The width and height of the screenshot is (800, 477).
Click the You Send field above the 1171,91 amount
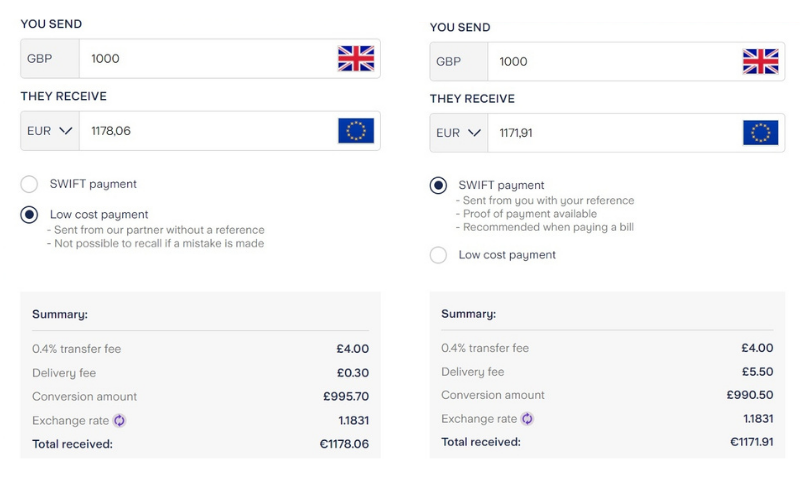point(610,62)
